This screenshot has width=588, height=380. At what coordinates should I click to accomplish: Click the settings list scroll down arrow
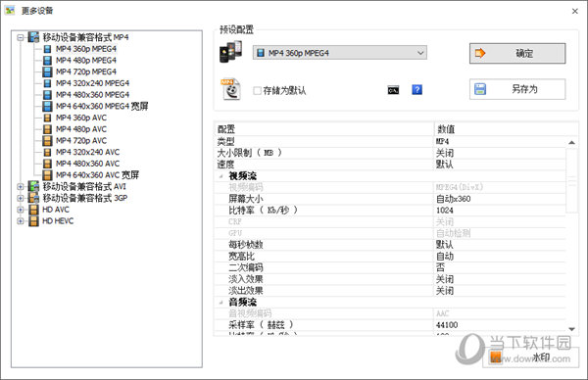tap(572, 329)
